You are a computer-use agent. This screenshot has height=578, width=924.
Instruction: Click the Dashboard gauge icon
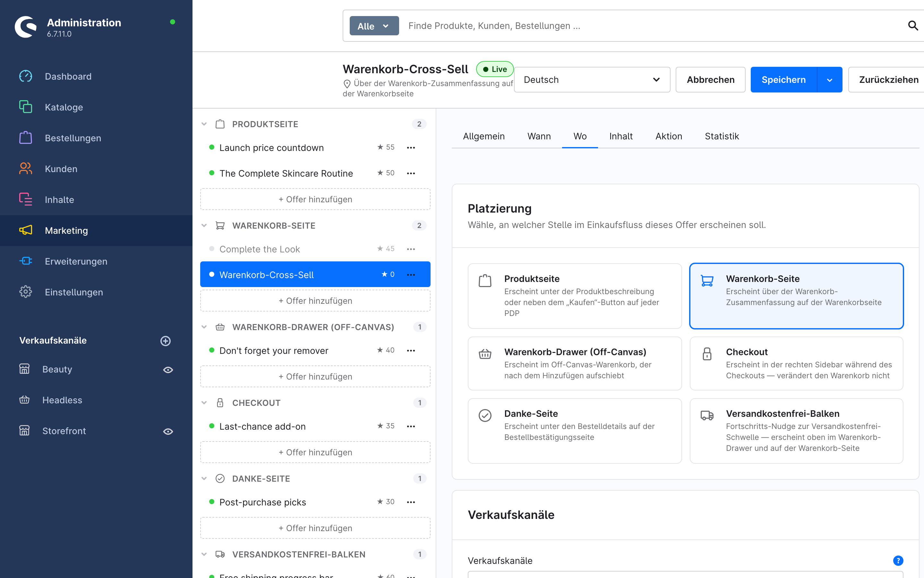point(26,76)
